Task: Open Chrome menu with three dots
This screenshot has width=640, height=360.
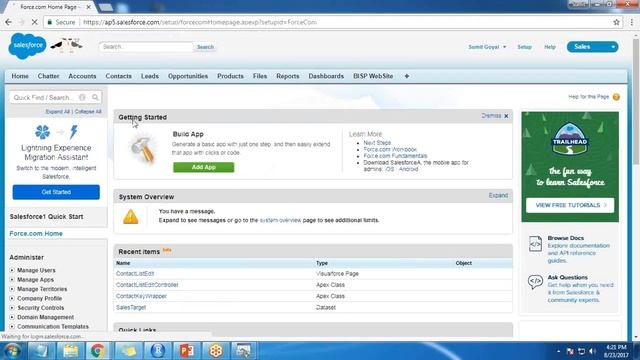Action: coord(632,22)
